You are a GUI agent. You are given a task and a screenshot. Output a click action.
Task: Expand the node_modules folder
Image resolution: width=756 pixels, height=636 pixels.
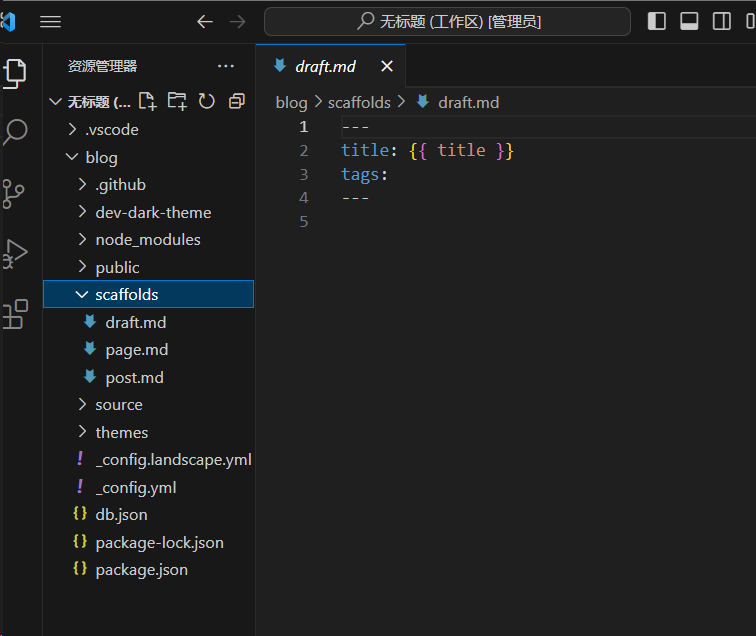[147, 240]
